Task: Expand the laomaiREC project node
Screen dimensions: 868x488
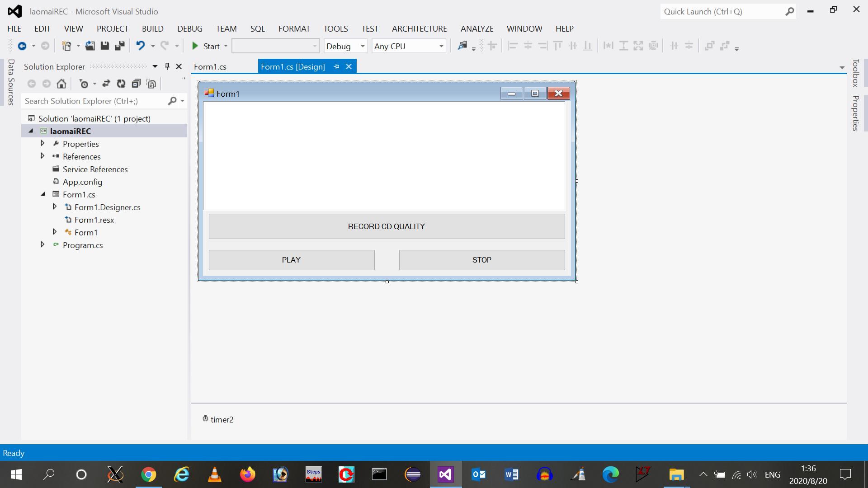Action: coord(30,131)
